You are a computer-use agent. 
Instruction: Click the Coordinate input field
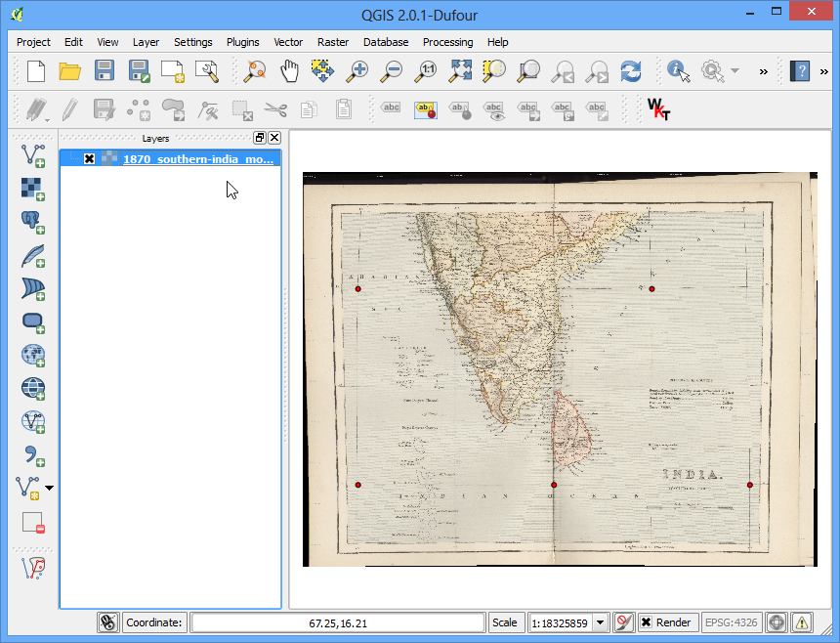(x=338, y=622)
